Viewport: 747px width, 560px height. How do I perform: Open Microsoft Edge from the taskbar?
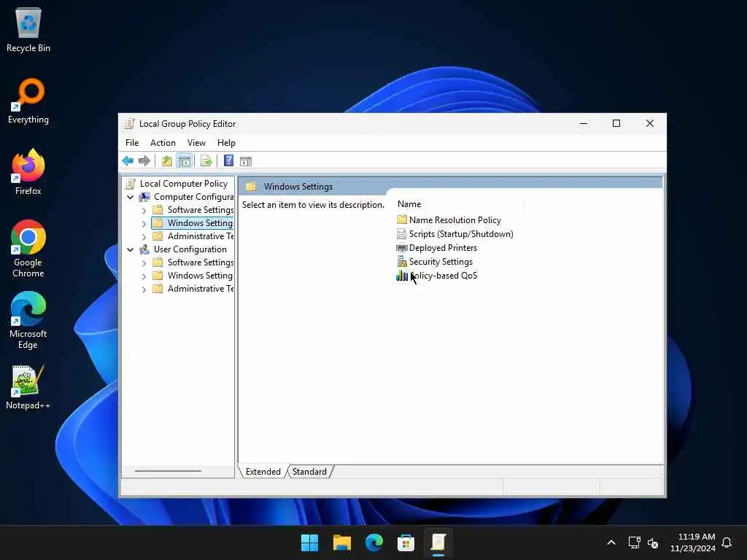pos(374,542)
